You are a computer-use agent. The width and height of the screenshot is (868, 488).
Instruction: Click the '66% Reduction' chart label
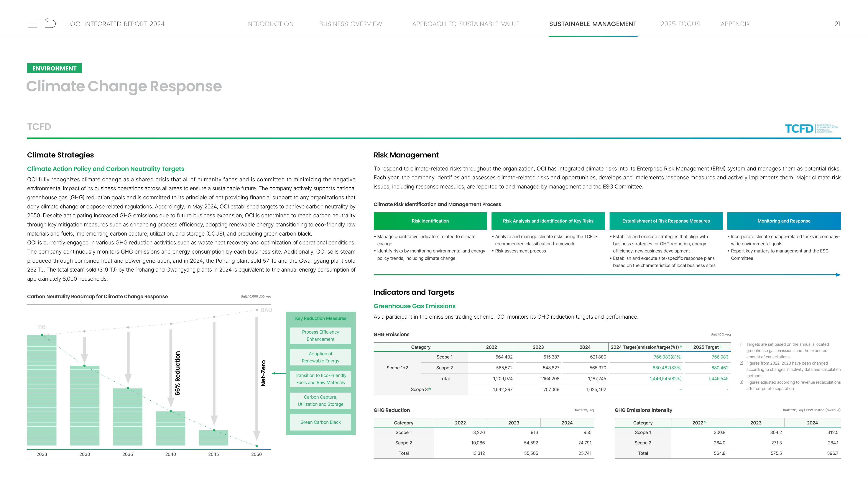pyautogui.click(x=178, y=373)
